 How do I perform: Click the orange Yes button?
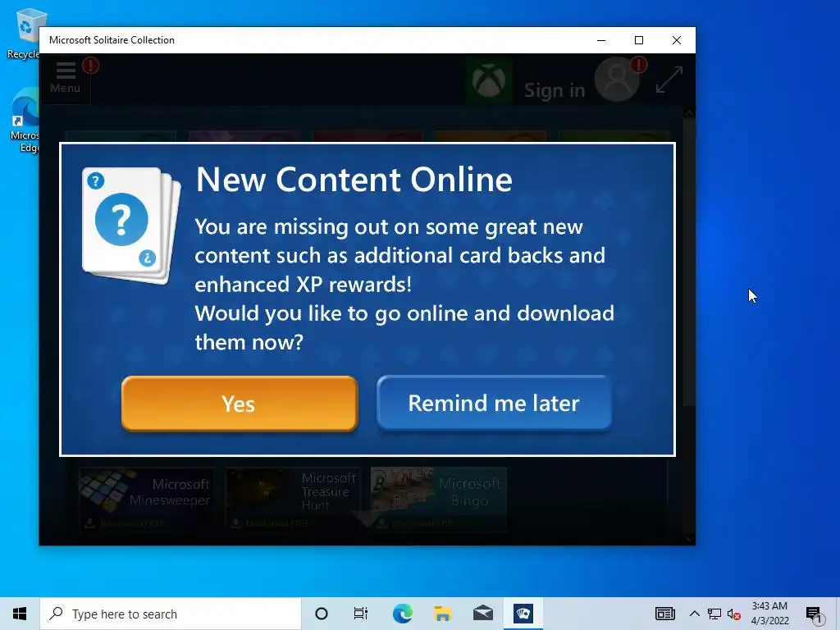click(x=240, y=404)
